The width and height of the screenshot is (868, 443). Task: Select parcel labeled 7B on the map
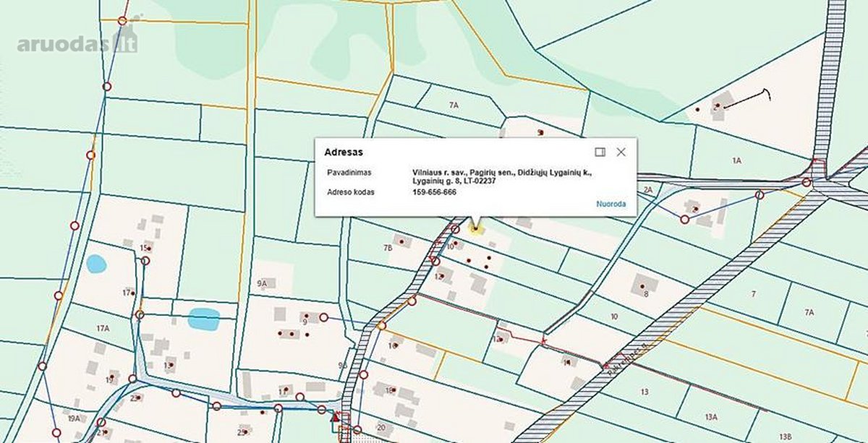pos(387,248)
